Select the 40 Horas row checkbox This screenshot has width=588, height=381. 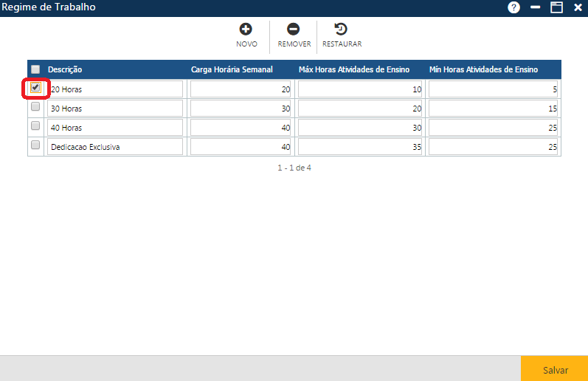pyautogui.click(x=35, y=126)
